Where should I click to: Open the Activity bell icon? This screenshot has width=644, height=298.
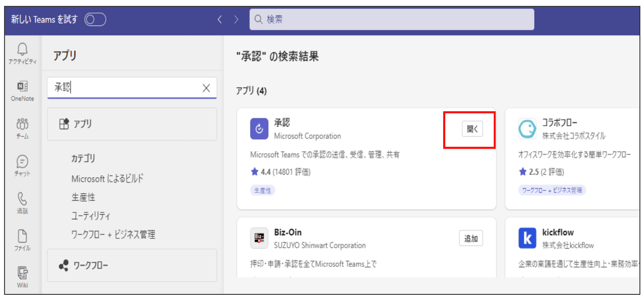tap(23, 50)
